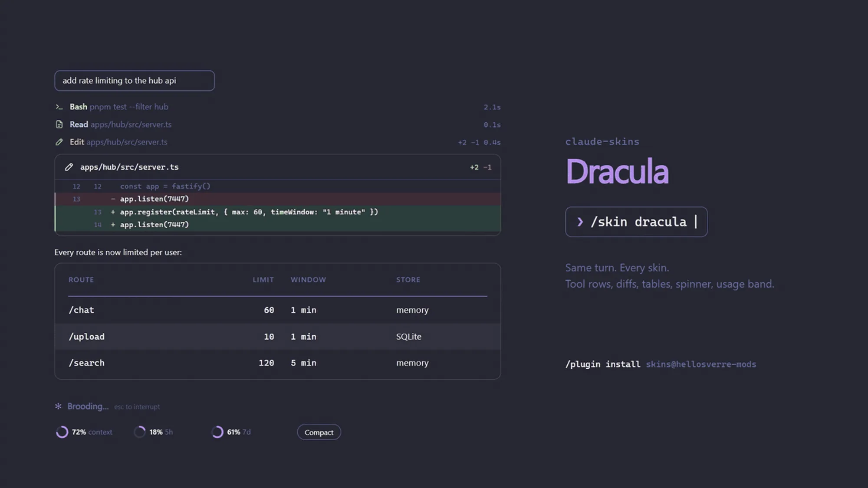The image size is (868, 488).
Task: Click the LIMIT column header
Action: coord(263,280)
